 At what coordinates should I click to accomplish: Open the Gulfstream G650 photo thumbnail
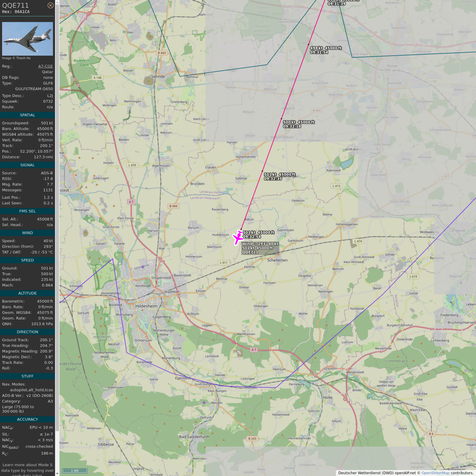pyautogui.click(x=27, y=39)
